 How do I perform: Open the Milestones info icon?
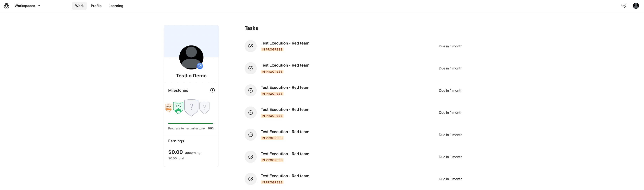tap(212, 90)
